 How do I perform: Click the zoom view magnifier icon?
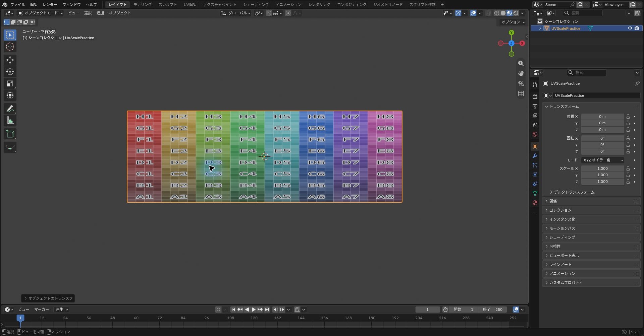pyautogui.click(x=521, y=63)
